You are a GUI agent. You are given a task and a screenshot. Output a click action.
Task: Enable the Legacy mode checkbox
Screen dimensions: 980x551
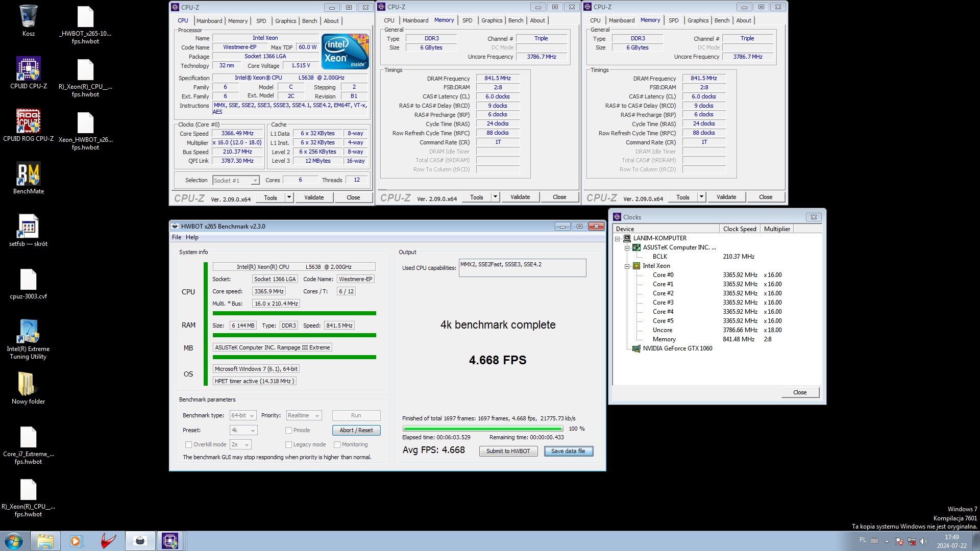(x=288, y=444)
